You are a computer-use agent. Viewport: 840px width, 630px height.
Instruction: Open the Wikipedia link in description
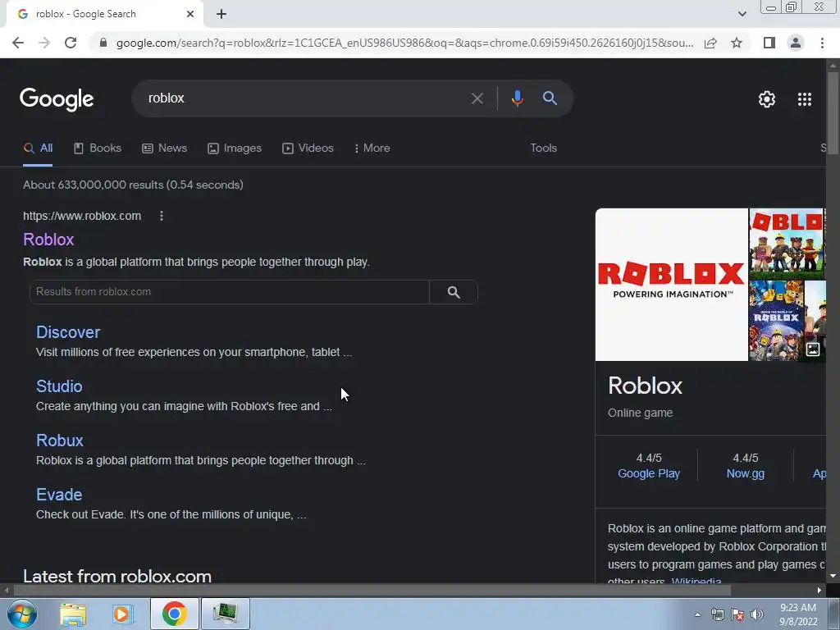(x=696, y=582)
